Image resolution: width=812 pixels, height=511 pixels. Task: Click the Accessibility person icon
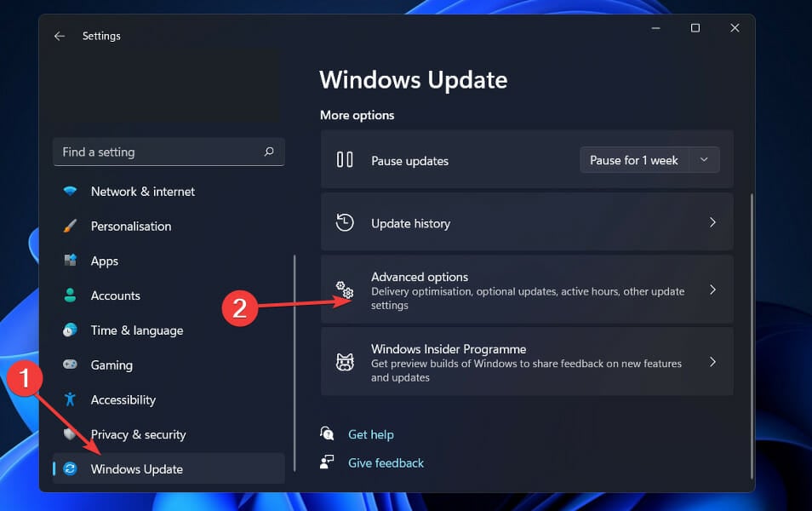tap(70, 399)
